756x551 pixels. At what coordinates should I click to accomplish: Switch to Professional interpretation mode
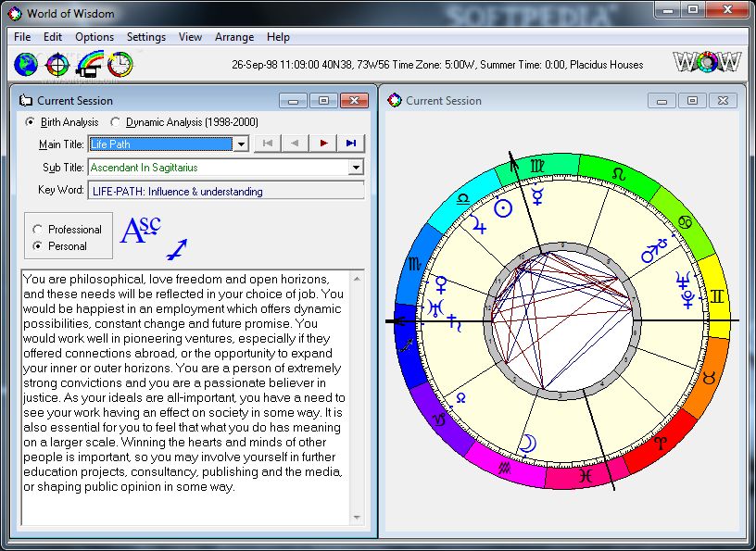click(x=38, y=230)
